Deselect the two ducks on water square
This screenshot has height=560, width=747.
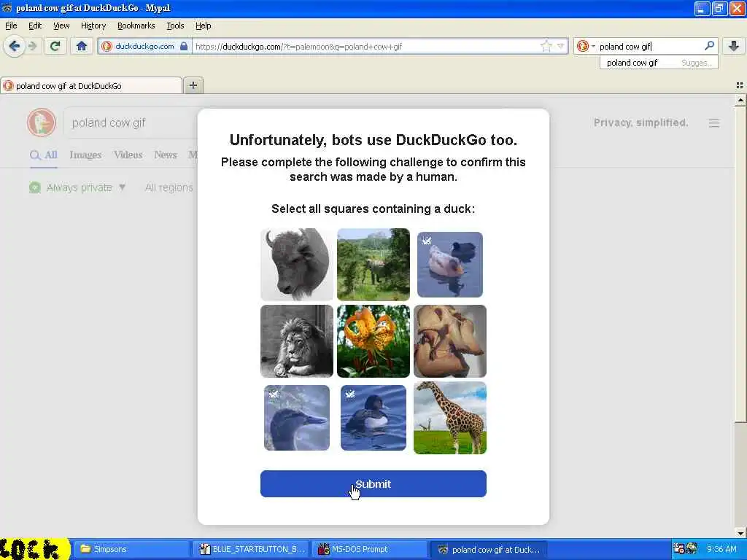[449, 264]
